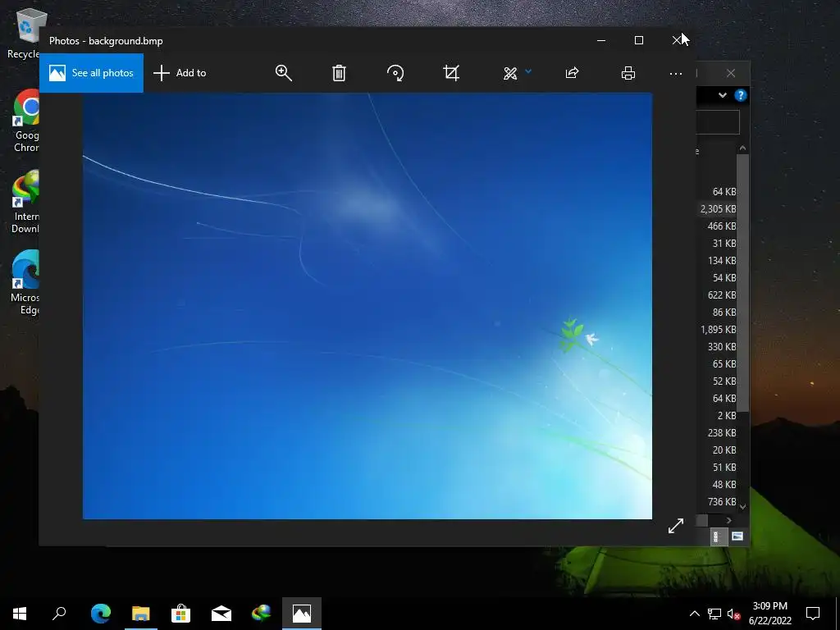Screen dimensions: 840x630
Task: Select the file row sized 466 KB
Action: (x=717, y=226)
